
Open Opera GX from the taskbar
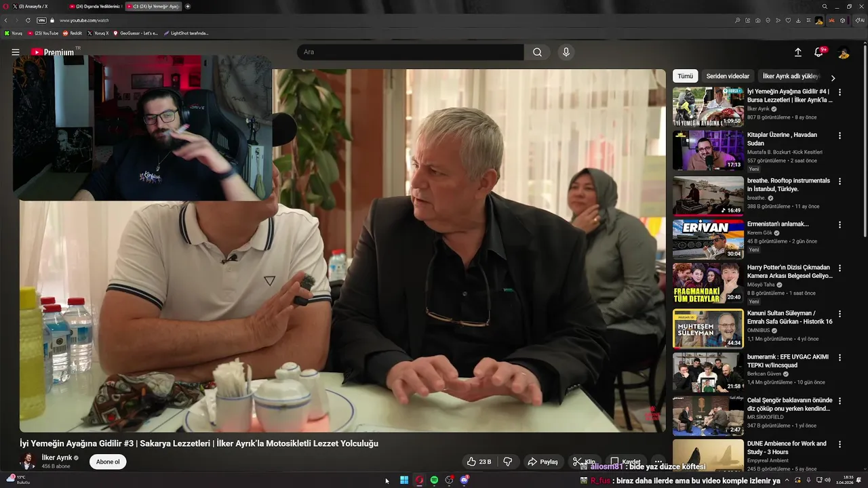419,480
